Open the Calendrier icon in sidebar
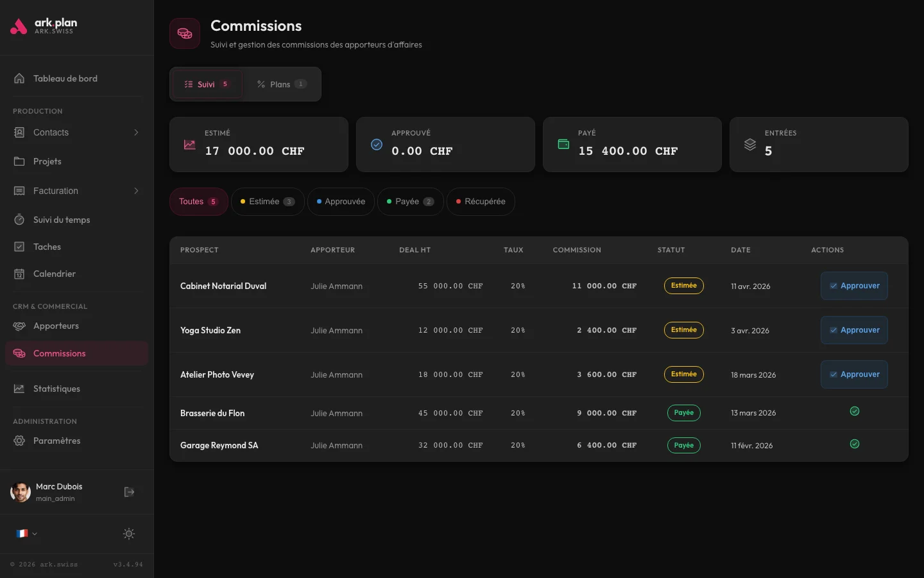This screenshot has height=578, width=924. click(x=20, y=274)
